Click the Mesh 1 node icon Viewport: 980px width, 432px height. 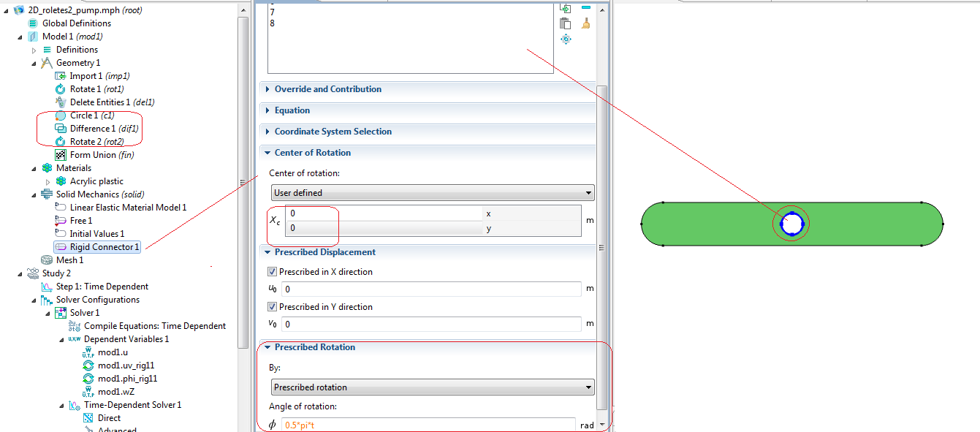coord(48,260)
